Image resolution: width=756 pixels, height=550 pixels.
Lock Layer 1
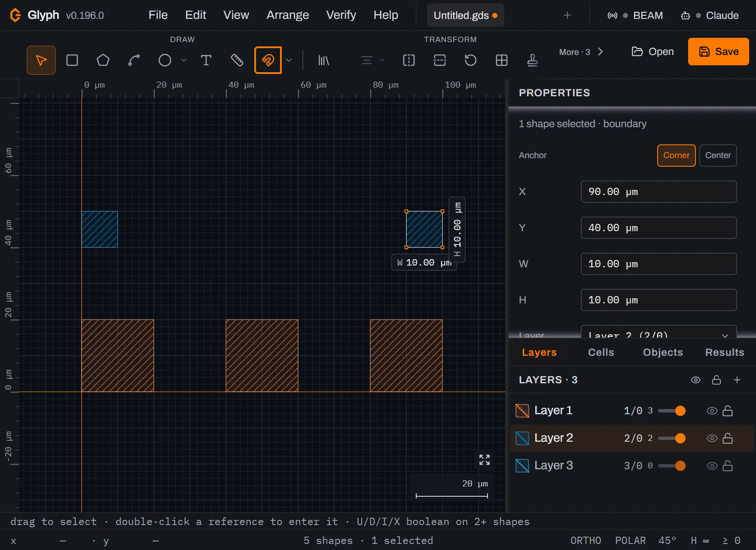pyautogui.click(x=728, y=411)
